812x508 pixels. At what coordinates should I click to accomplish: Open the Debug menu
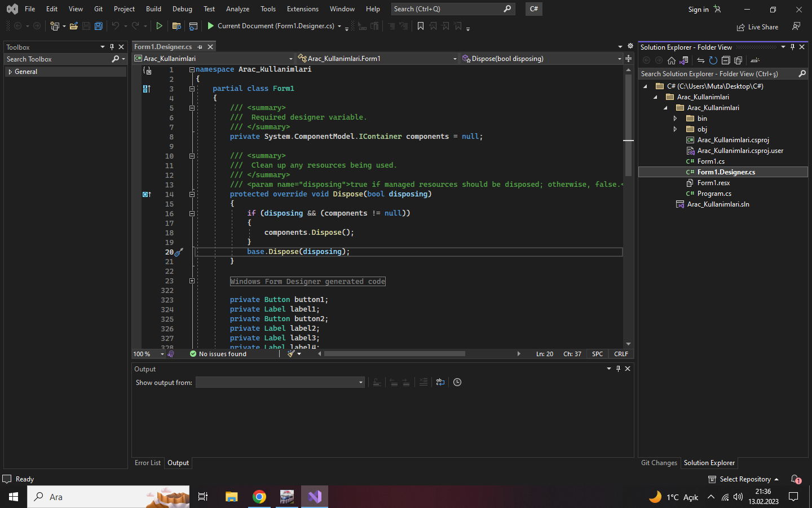[182, 9]
